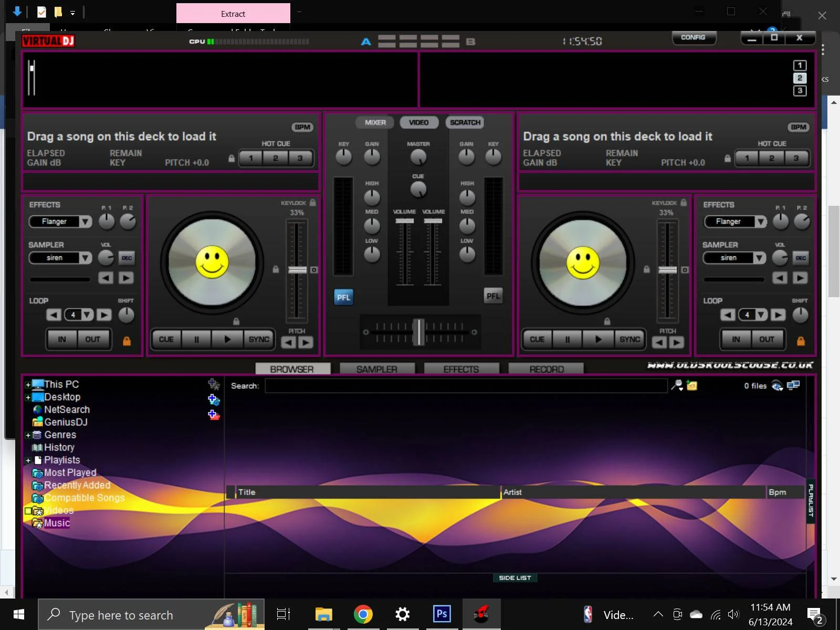840x630 pixels.
Task: Enable PFL on left channel
Action: pyautogui.click(x=343, y=297)
